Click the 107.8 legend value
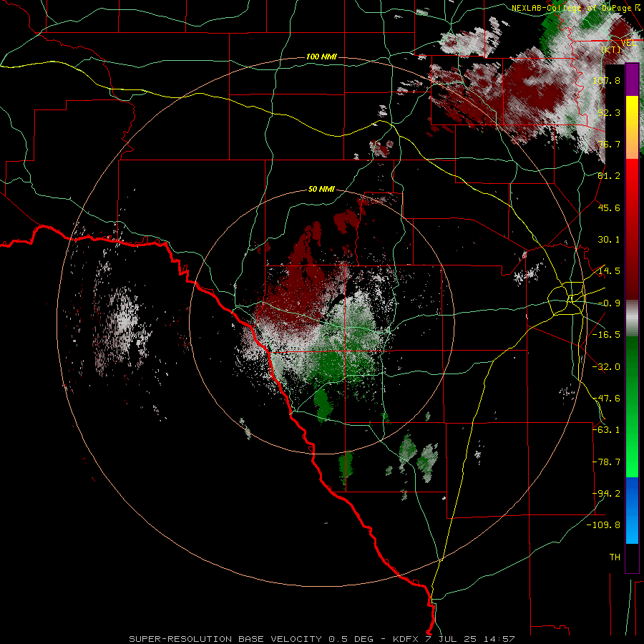Viewport: 644px width, 644px height. (606, 80)
